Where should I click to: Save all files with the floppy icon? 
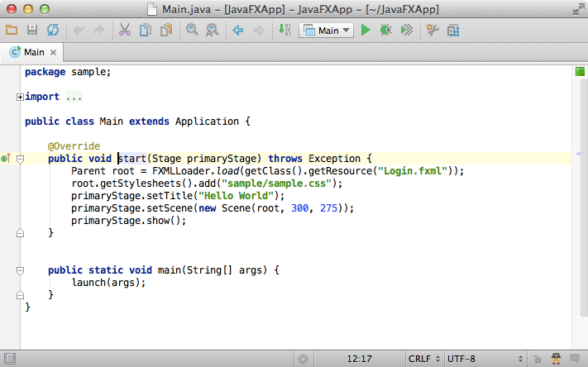pyautogui.click(x=32, y=30)
